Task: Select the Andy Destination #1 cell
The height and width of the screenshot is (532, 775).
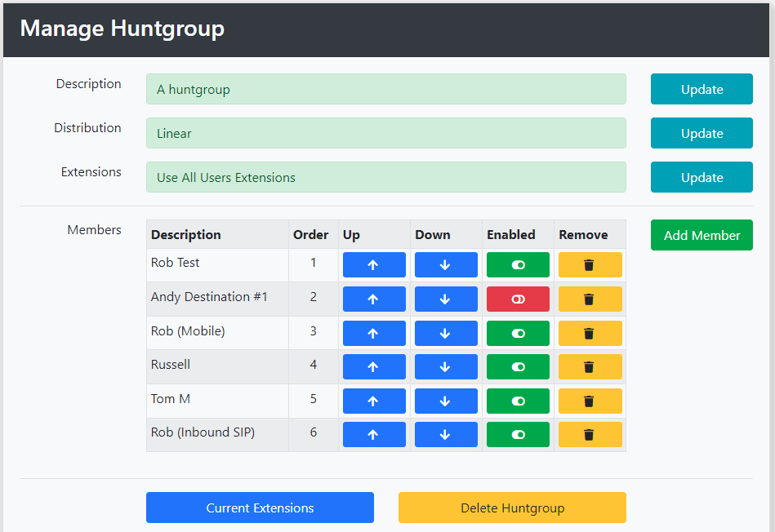Action: pyautogui.click(x=217, y=299)
